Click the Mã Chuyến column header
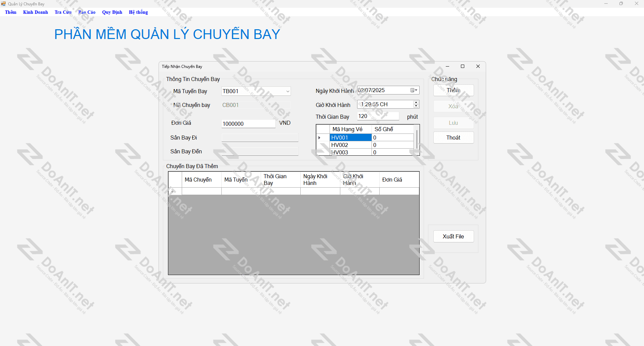 coord(202,180)
